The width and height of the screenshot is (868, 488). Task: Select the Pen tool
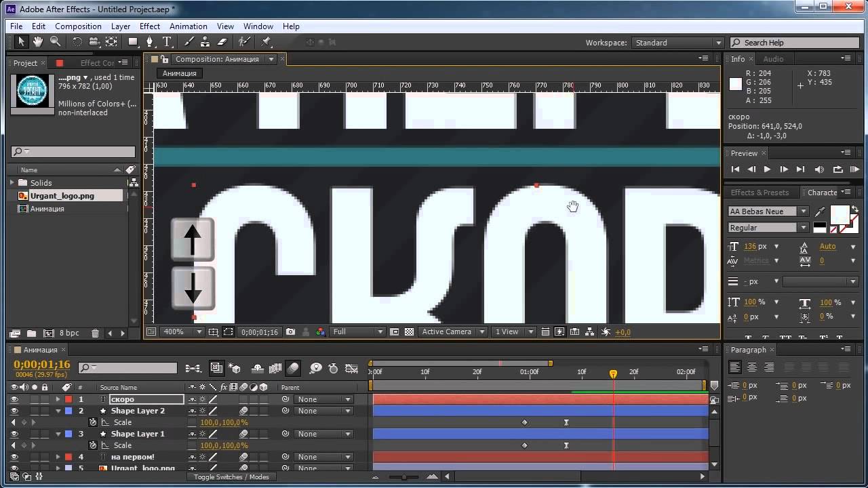150,42
